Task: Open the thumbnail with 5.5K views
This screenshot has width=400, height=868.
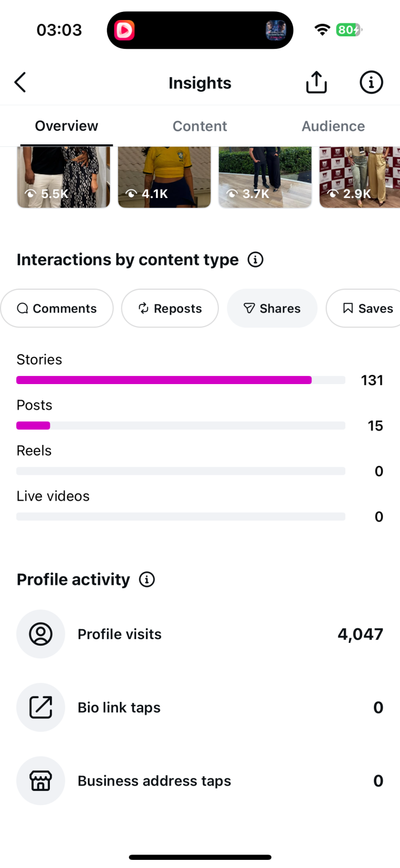Action: point(63,177)
